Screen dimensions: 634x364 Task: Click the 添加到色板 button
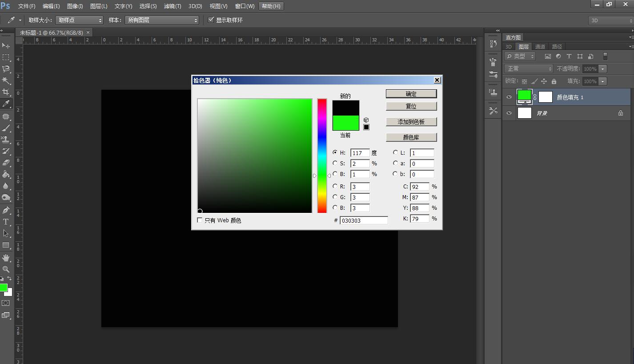[411, 122]
